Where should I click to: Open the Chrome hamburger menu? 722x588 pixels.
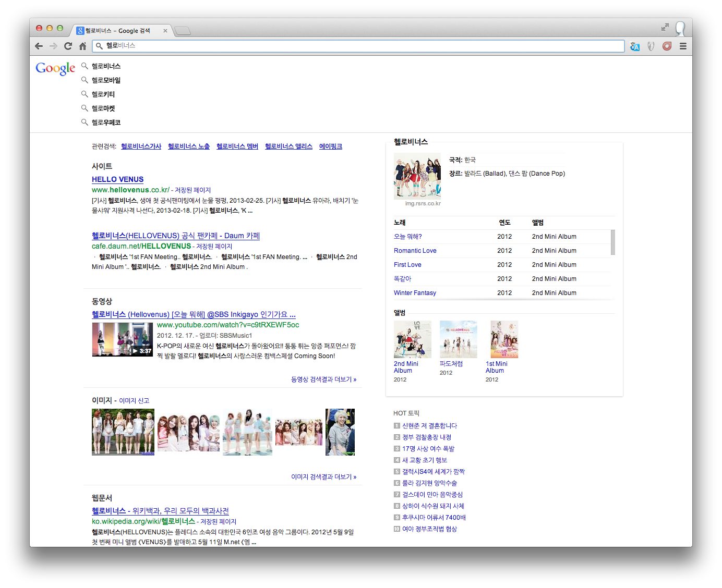click(x=683, y=46)
